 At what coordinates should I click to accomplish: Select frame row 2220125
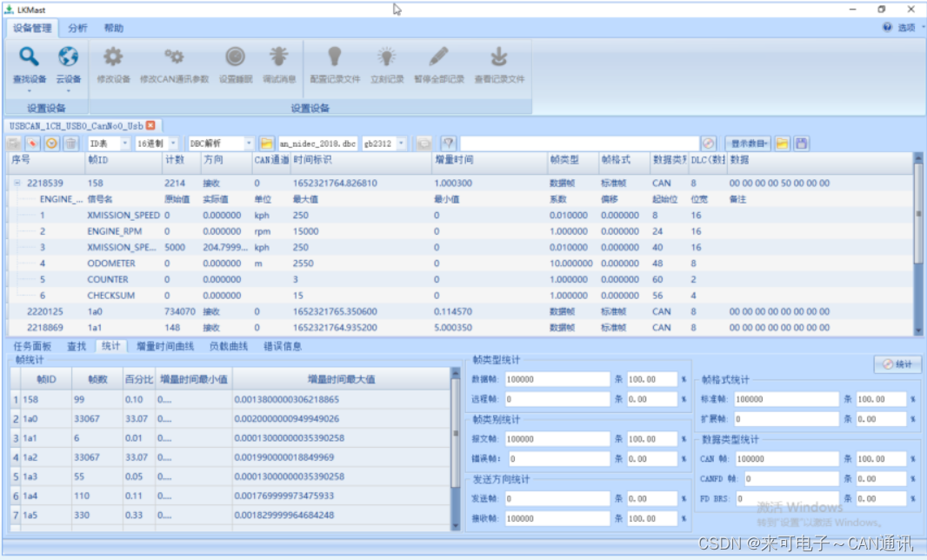pyautogui.click(x=461, y=311)
